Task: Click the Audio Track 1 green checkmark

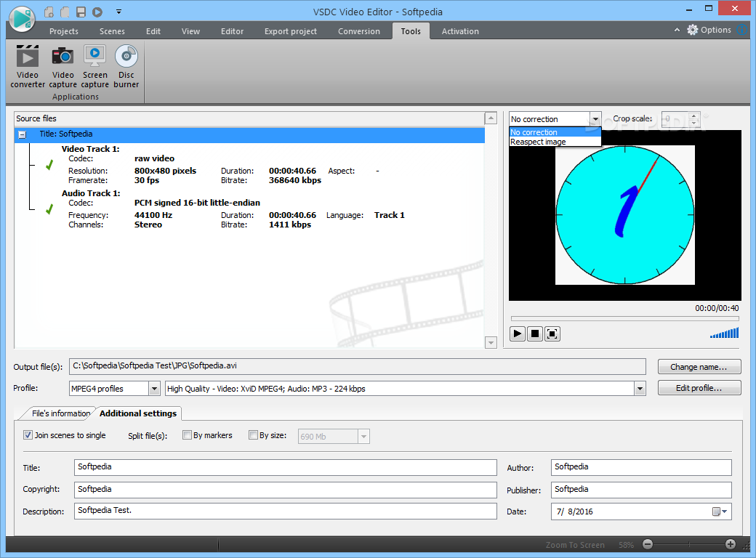Action: [x=49, y=209]
